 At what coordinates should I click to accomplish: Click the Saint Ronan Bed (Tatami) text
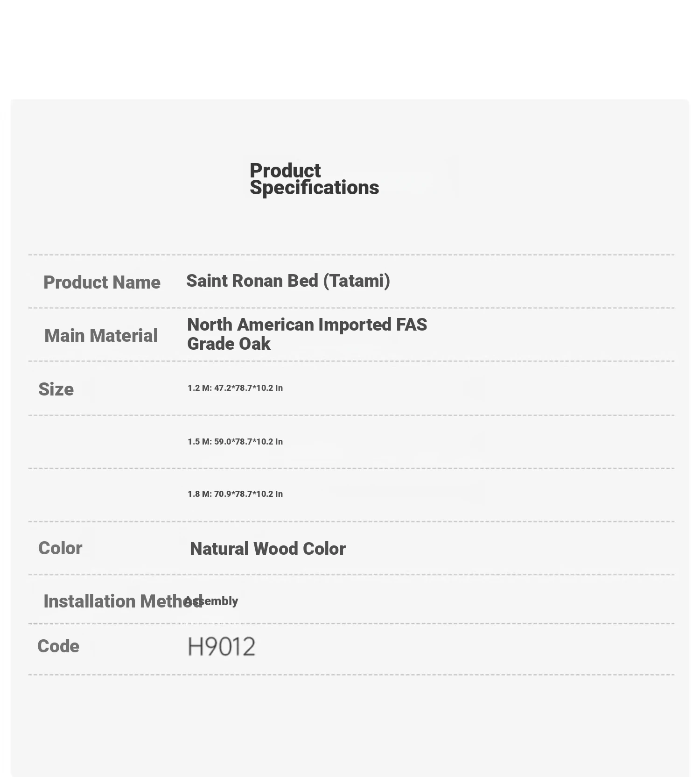288,281
